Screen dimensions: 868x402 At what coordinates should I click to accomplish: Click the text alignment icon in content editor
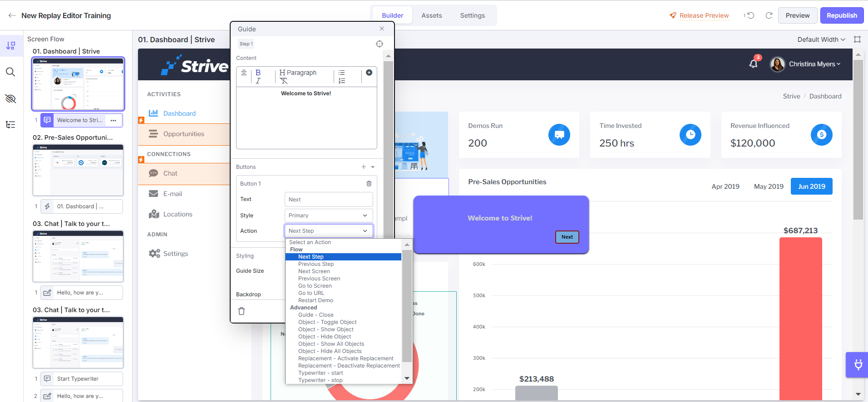244,73
